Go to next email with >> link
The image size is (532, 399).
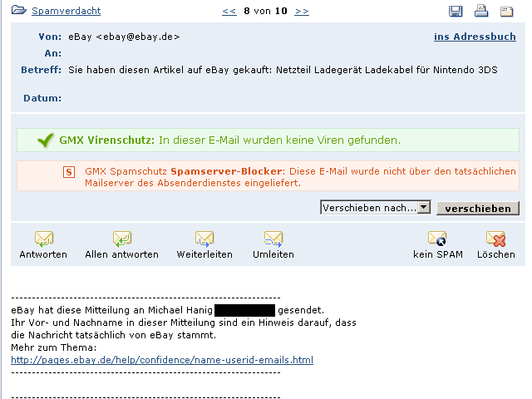(302, 12)
